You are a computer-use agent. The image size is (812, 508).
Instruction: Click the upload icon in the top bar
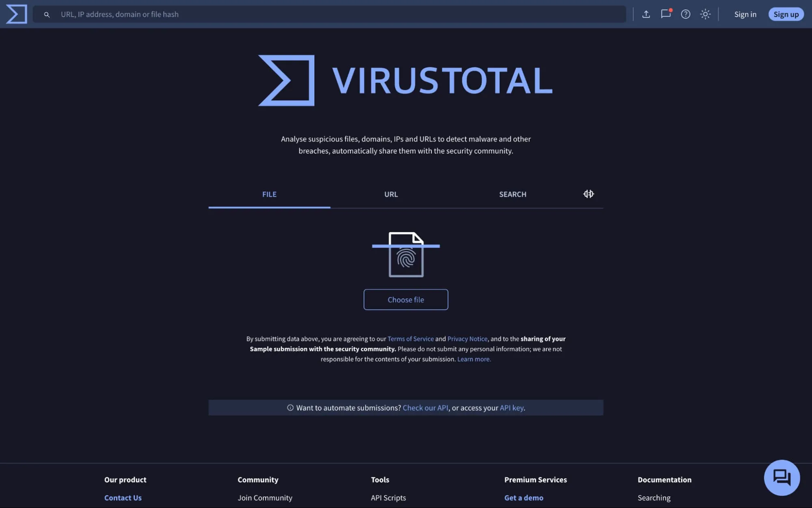(x=646, y=14)
